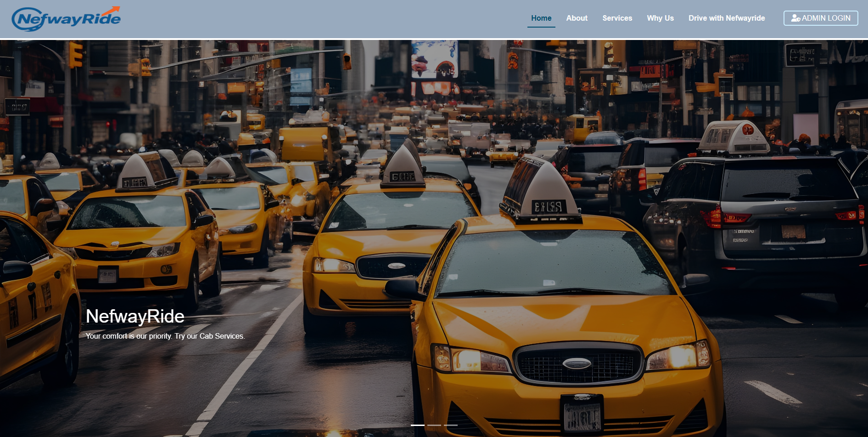Open the Home nav tab
Image resolution: width=868 pixels, height=437 pixels.
point(541,18)
